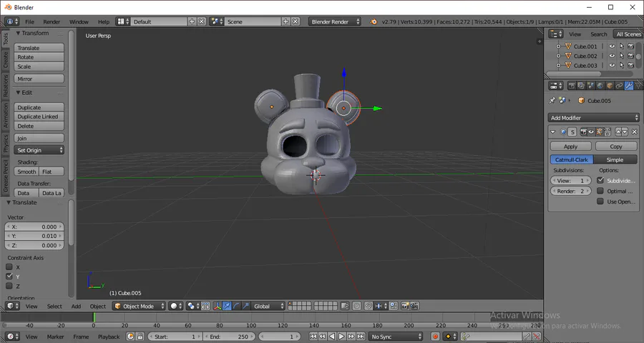The height and width of the screenshot is (343, 644).
Task: Toggle snap magnet icon in 3D header
Action: click(x=369, y=306)
